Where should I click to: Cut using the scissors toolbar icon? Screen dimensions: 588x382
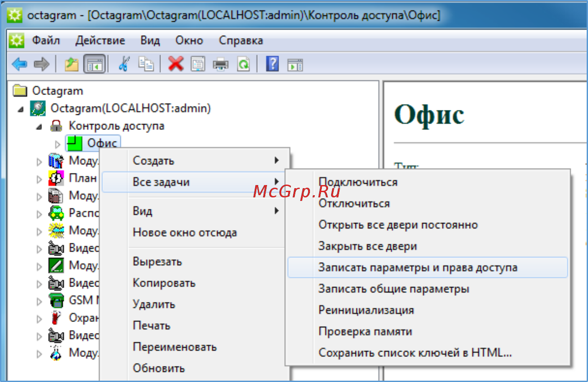point(124,64)
